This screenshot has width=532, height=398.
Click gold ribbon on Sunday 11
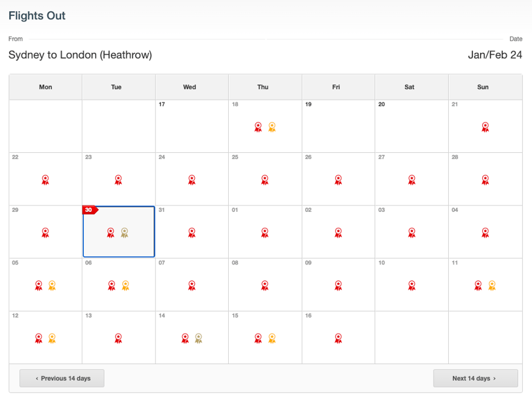tap(492, 286)
